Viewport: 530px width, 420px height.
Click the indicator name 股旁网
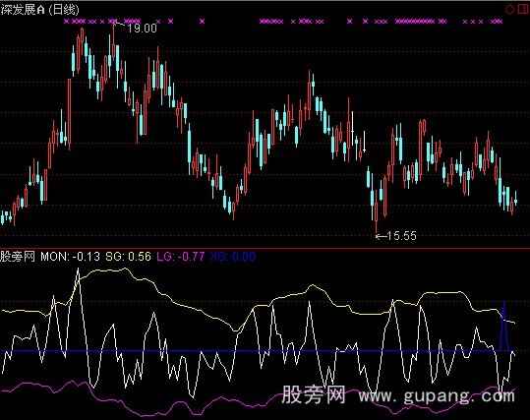[18, 257]
